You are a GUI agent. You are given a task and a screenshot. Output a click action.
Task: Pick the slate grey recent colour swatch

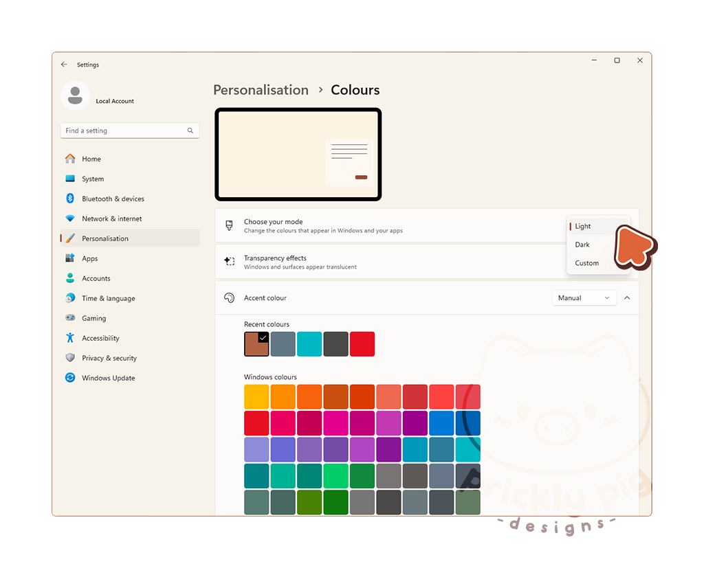point(283,344)
